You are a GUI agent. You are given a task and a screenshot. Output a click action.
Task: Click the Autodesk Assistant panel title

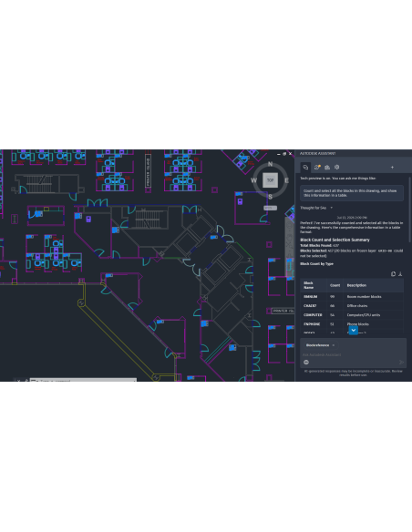click(x=317, y=153)
